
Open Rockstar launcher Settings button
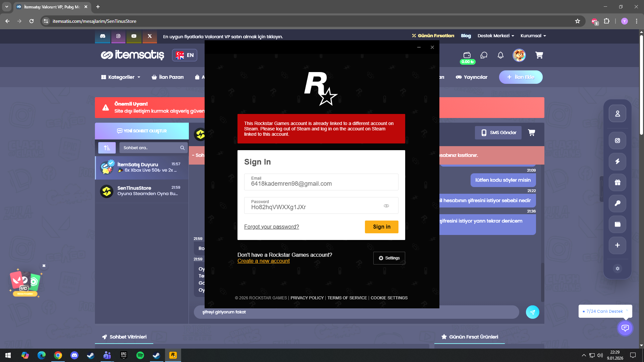(x=389, y=258)
